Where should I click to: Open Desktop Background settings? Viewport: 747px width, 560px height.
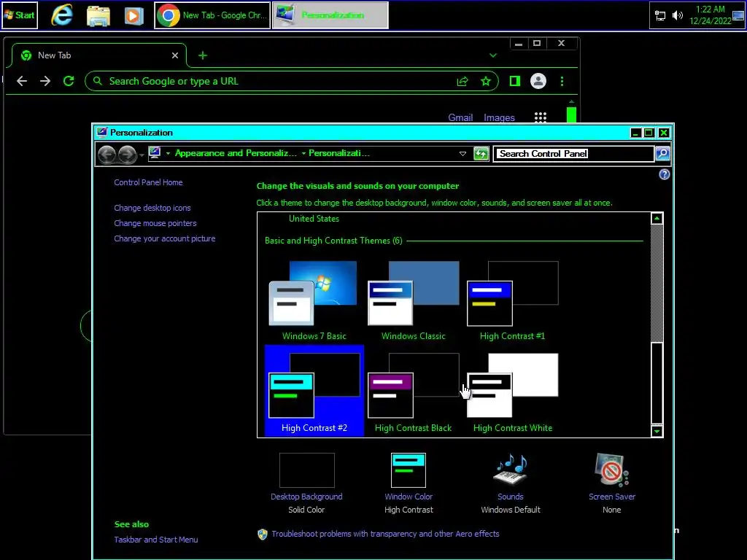[x=306, y=483]
